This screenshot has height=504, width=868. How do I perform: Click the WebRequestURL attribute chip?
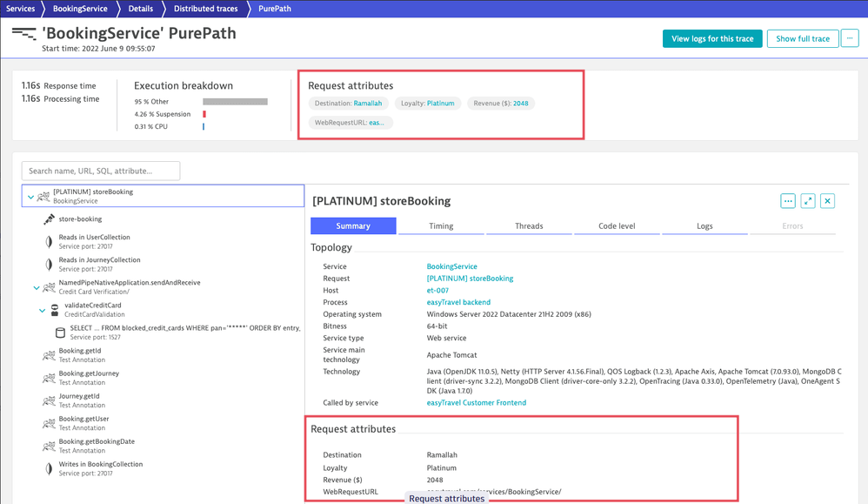pos(350,123)
